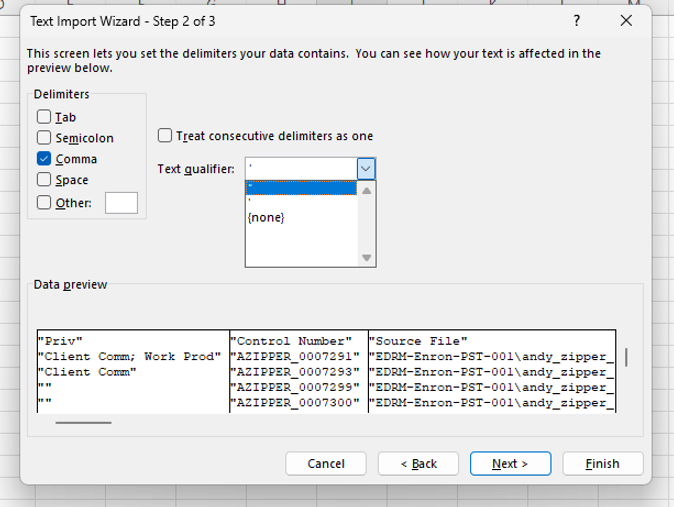This screenshot has width=674, height=507.
Task: Click the "Priv" header cell in preview
Action: click(x=60, y=341)
